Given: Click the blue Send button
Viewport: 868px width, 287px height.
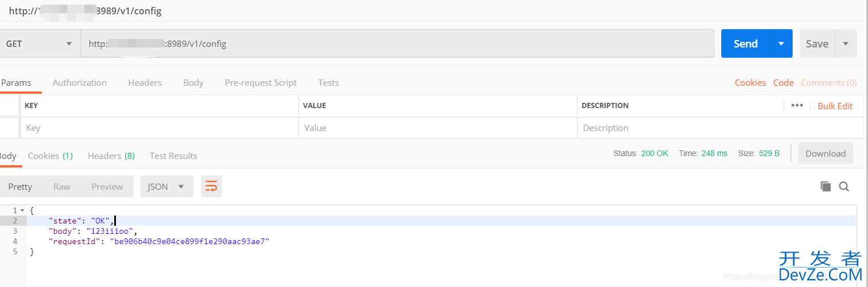Looking at the screenshot, I should point(746,43).
